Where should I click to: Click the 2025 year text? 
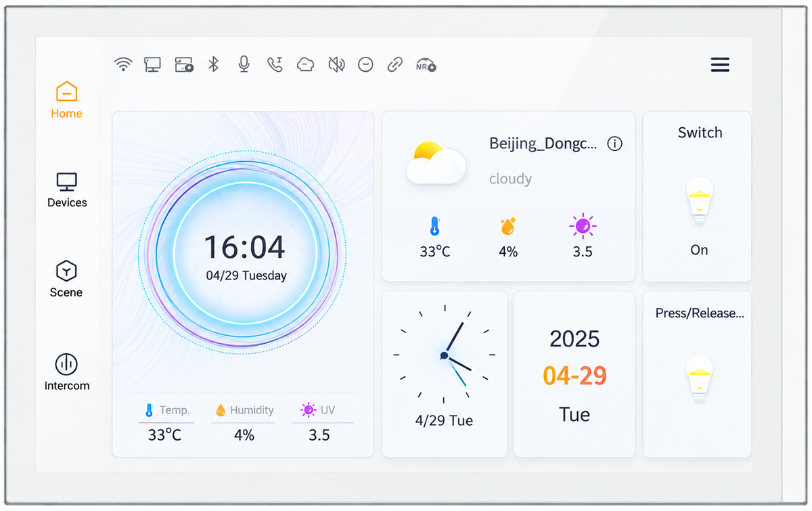coord(574,338)
